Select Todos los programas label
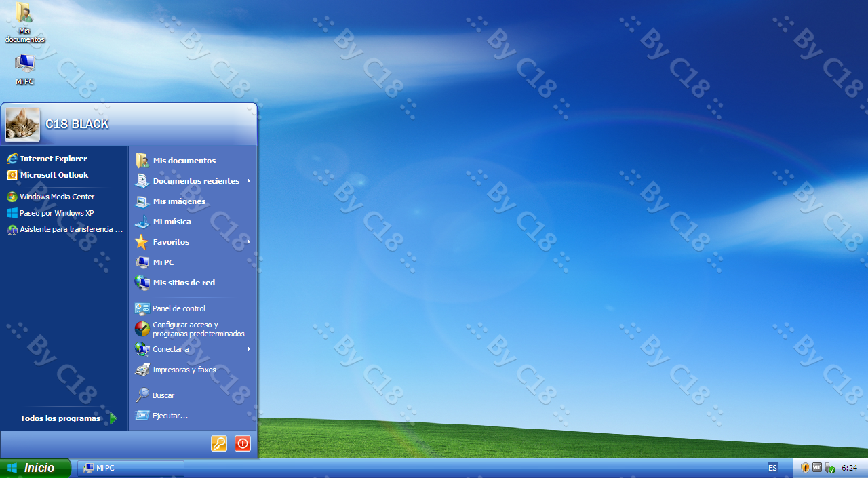868x478 pixels. [60, 418]
